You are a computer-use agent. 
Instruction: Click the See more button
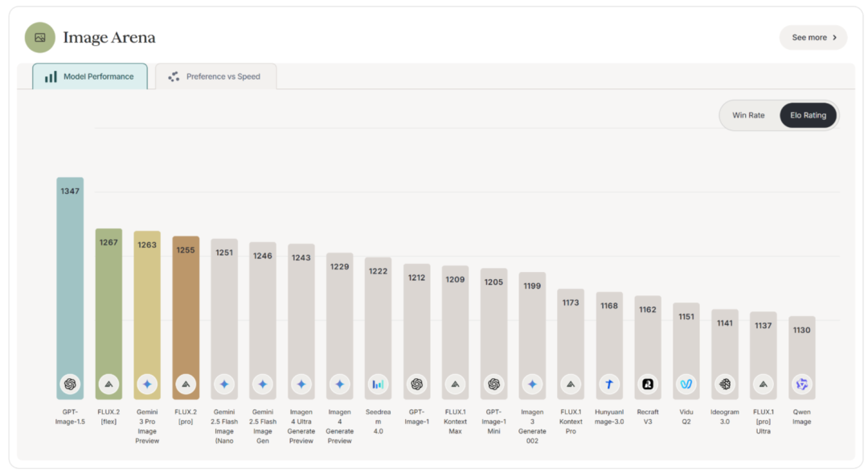813,38
